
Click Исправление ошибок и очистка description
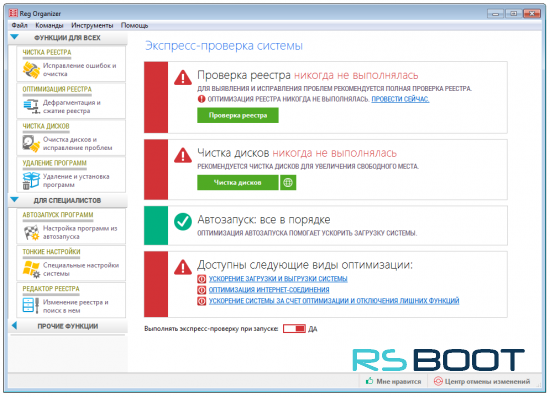(x=79, y=70)
